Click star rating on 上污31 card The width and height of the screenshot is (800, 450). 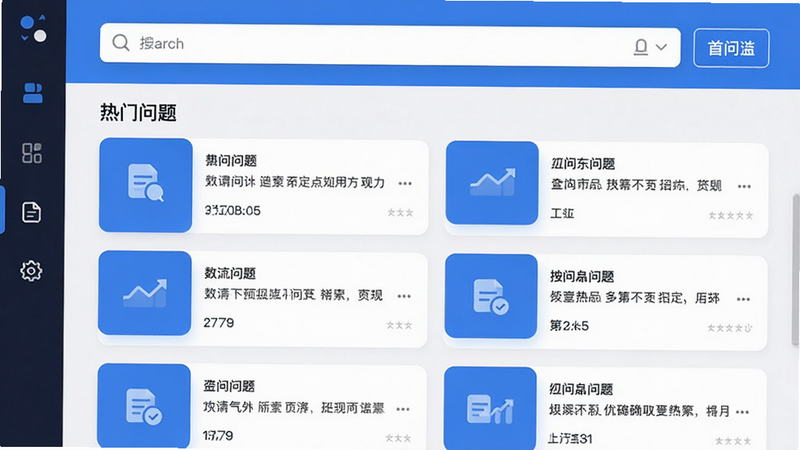point(733,441)
